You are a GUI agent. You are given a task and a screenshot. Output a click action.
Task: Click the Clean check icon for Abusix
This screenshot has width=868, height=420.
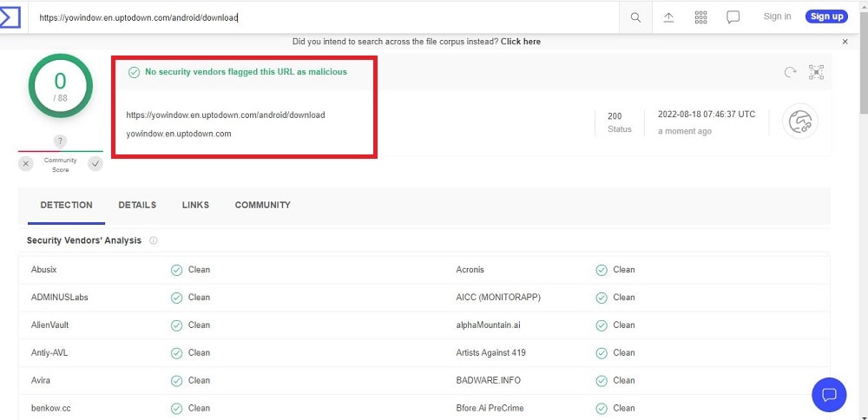(176, 270)
